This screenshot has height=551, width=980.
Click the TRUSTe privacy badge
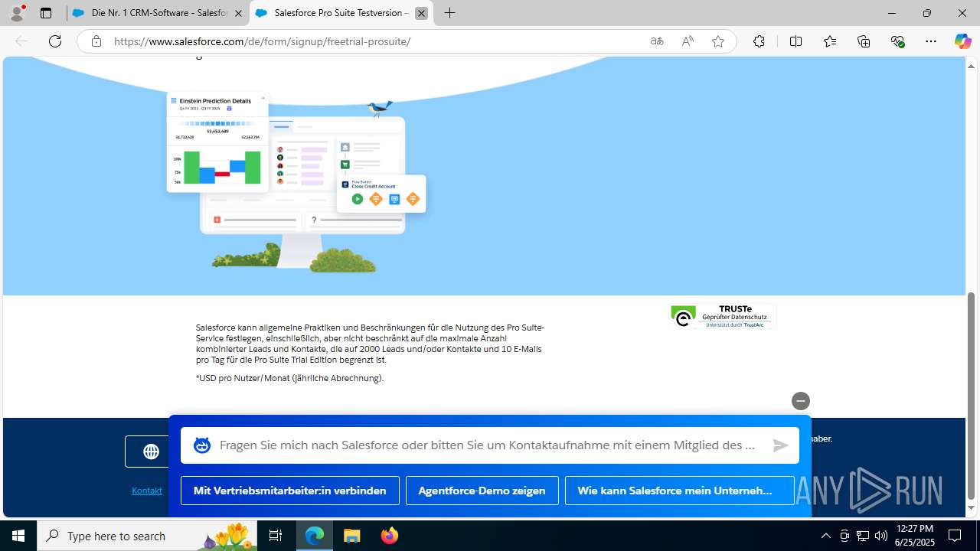pos(723,316)
